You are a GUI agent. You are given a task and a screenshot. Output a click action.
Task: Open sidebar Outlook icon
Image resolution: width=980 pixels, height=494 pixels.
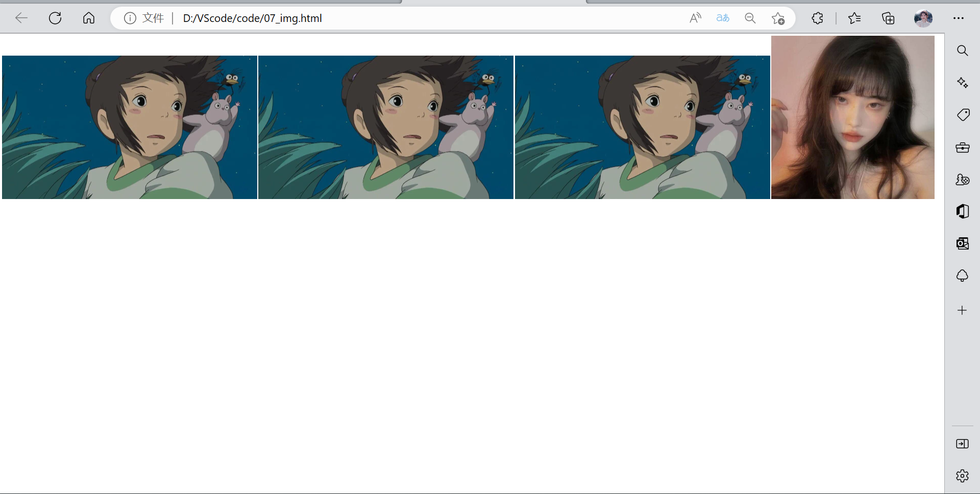[962, 243]
